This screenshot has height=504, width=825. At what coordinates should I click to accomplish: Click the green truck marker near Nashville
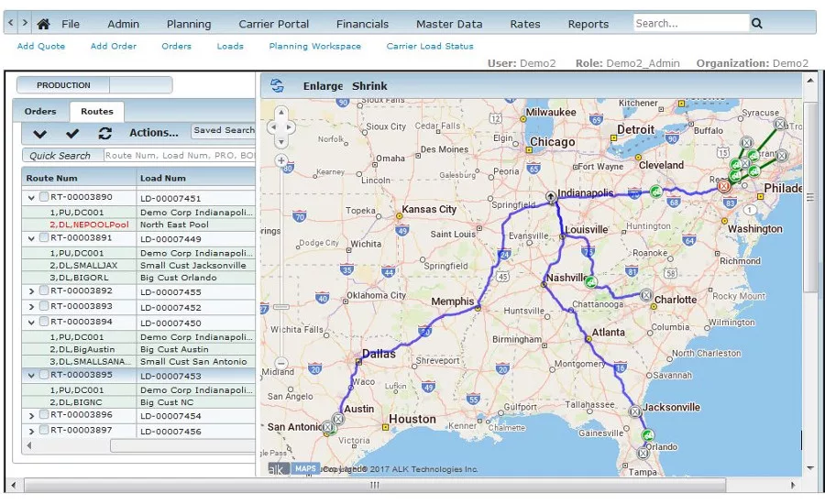click(x=591, y=282)
